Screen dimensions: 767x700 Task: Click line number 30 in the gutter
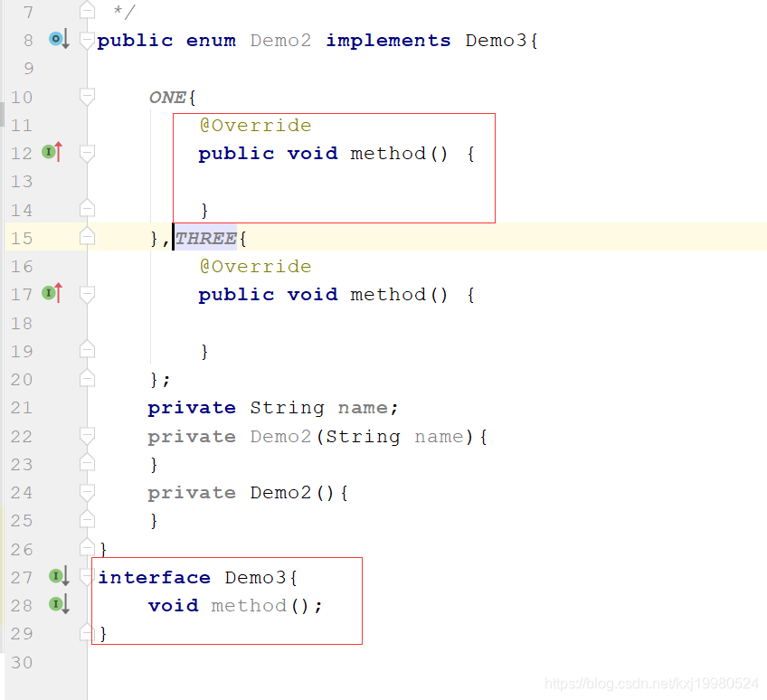point(22,662)
